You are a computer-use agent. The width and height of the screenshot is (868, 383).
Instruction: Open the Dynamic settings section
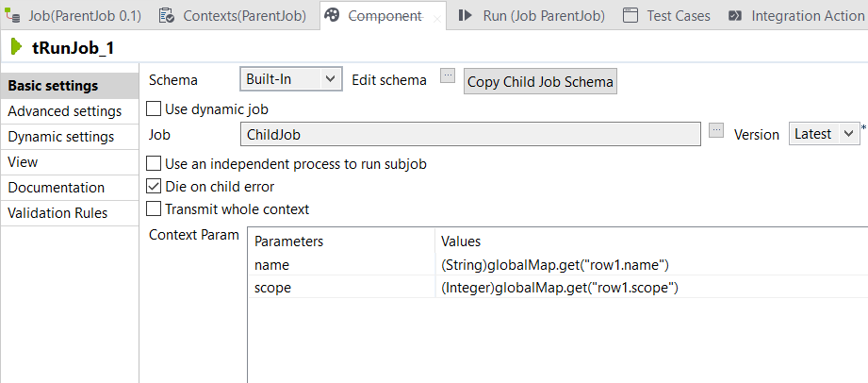(61, 137)
